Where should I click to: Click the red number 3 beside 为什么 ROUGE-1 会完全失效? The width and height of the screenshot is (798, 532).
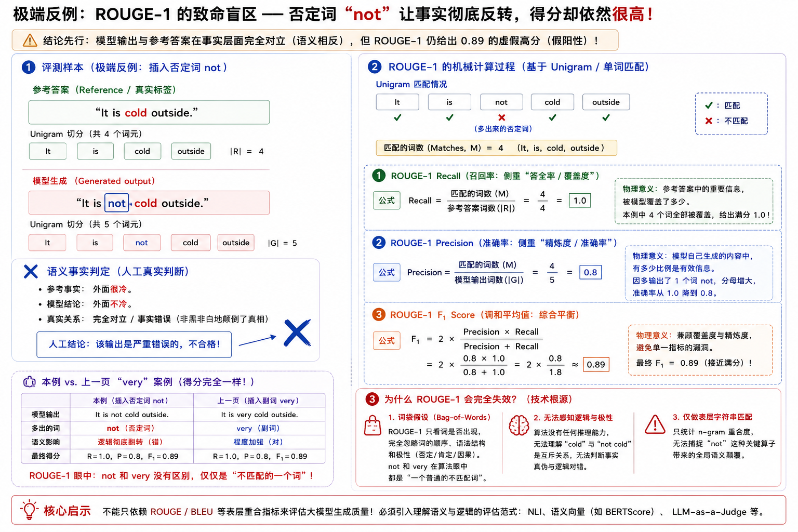pos(372,399)
